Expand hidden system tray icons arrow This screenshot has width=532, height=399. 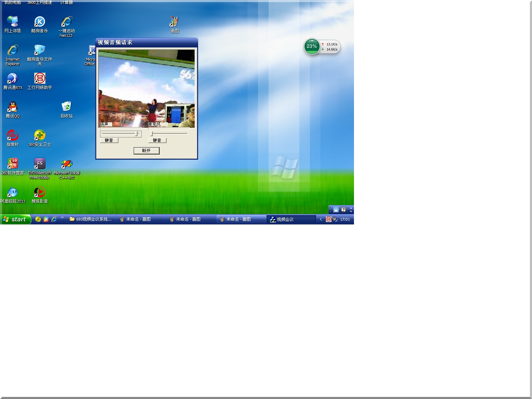321,219
